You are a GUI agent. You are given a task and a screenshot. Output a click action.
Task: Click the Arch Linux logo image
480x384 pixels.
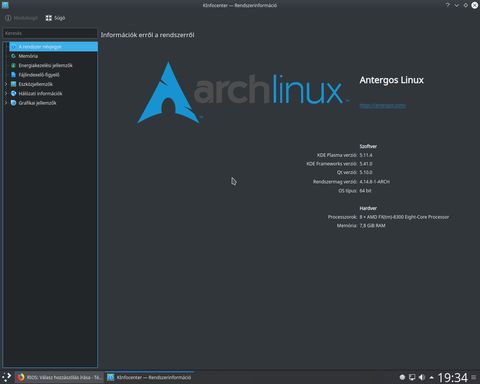click(243, 93)
